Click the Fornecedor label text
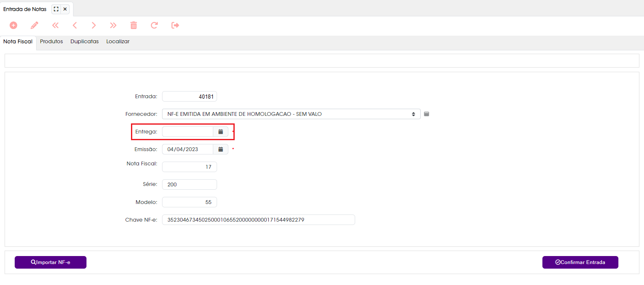 pyautogui.click(x=141, y=114)
